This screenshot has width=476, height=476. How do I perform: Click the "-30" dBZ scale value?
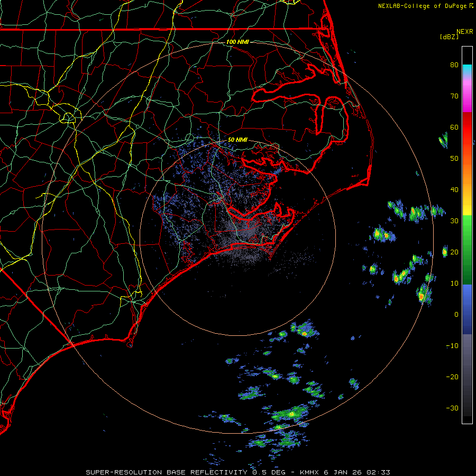[452, 408]
